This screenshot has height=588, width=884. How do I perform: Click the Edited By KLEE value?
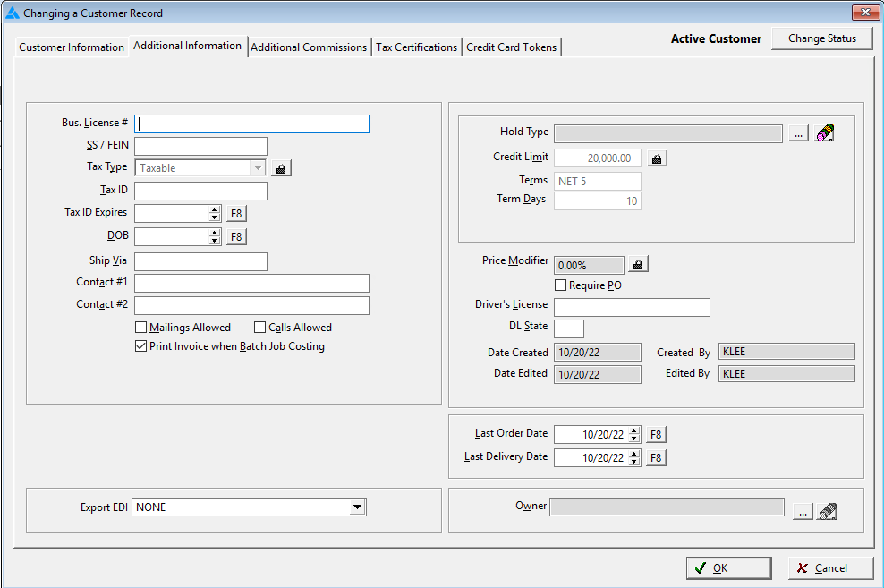pos(786,374)
